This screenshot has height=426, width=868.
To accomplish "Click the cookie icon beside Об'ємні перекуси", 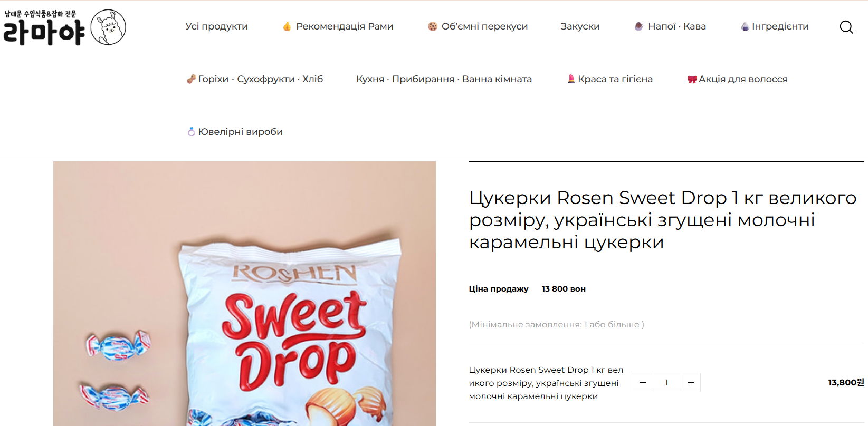I will point(433,26).
